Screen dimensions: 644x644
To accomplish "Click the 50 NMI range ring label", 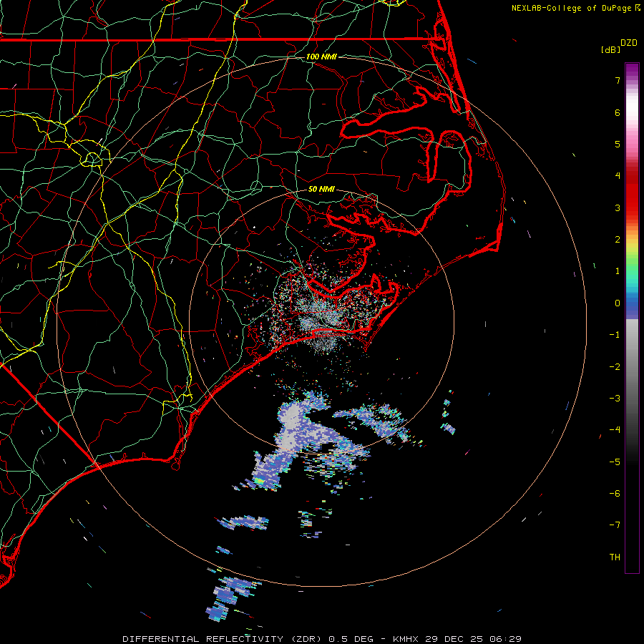I will point(321,189).
